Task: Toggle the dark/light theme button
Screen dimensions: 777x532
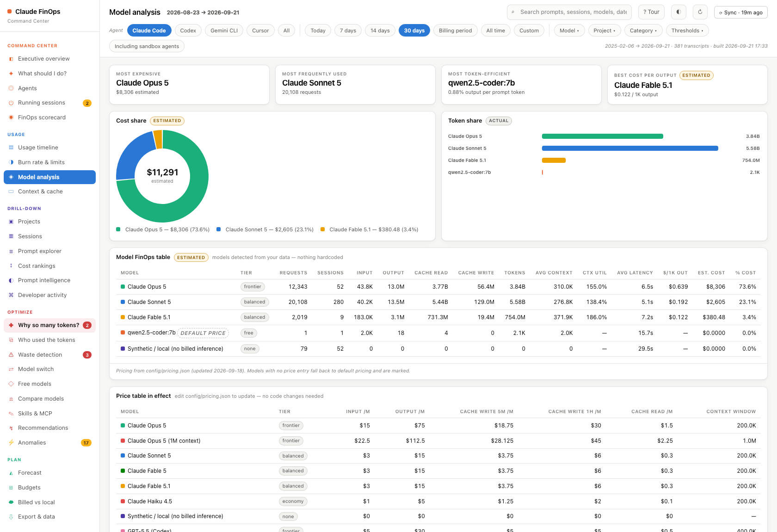Action: 678,12
